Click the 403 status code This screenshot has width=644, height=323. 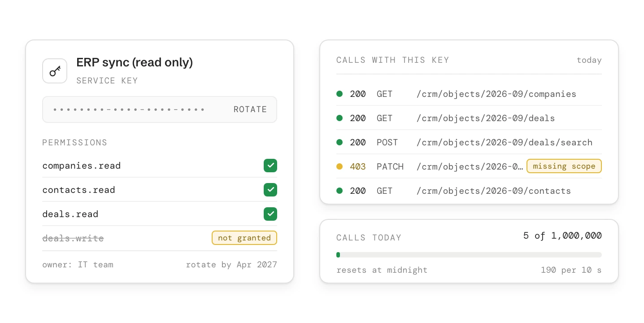pos(358,166)
